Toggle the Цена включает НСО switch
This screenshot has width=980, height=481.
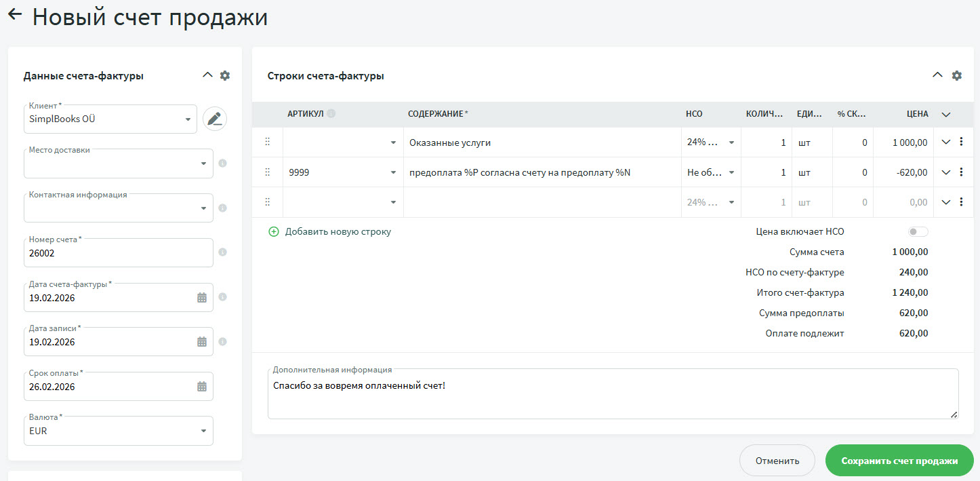(918, 232)
